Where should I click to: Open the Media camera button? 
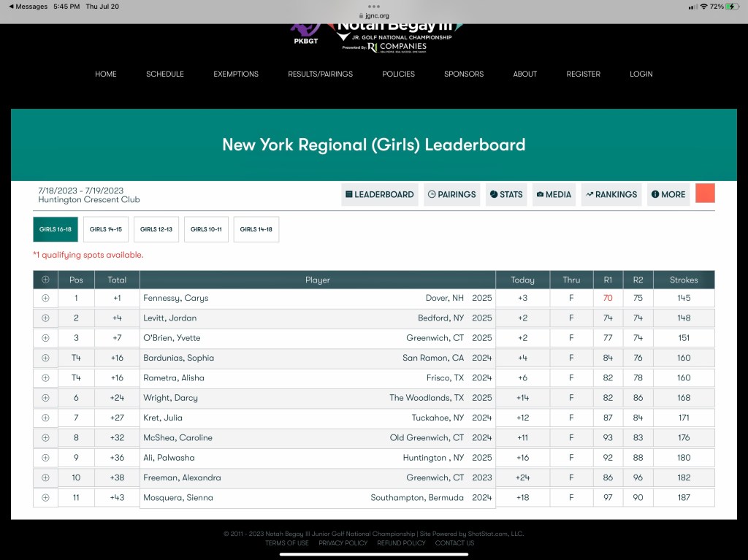tap(554, 195)
